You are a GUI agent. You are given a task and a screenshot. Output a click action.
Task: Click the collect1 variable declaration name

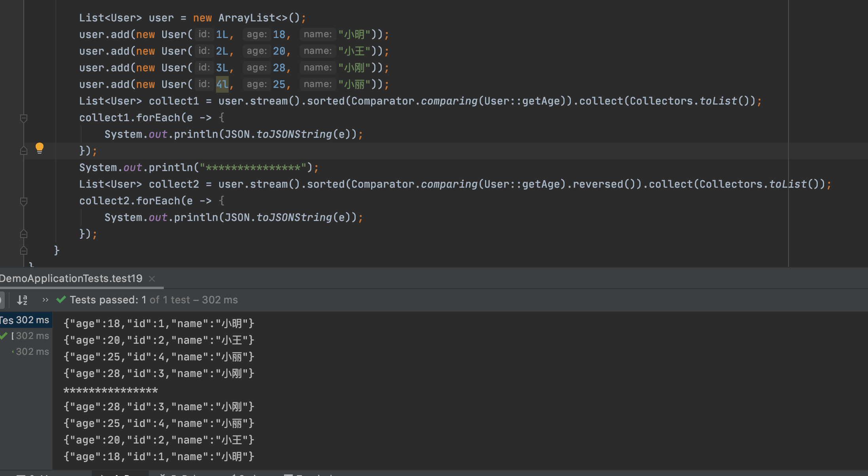(x=174, y=101)
